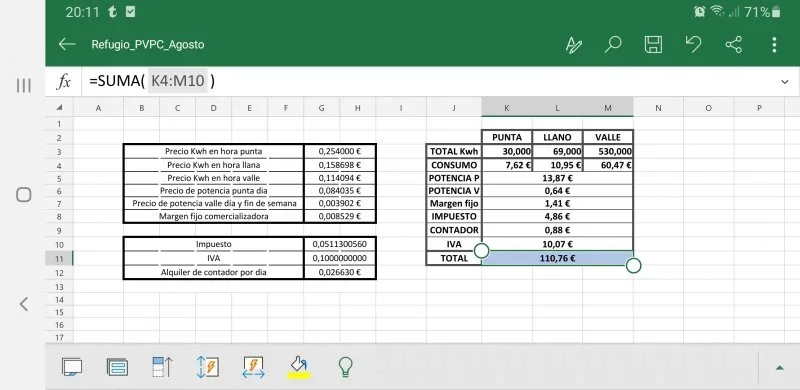Screen dimensions: 800x390
Task: Open the comment note icon in bottom toolbar
Action: click(72, 367)
